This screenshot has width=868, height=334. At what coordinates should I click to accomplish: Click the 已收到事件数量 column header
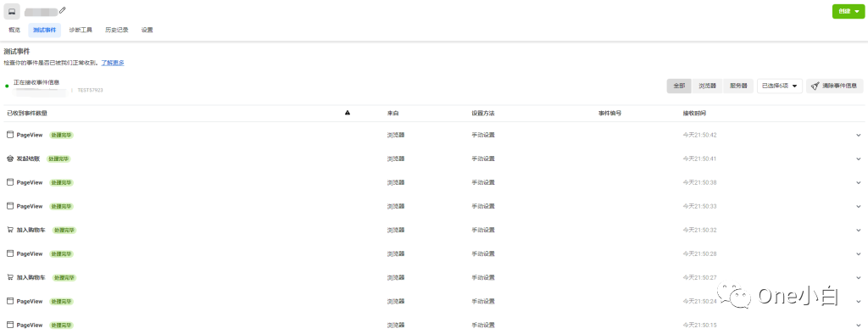coord(27,113)
